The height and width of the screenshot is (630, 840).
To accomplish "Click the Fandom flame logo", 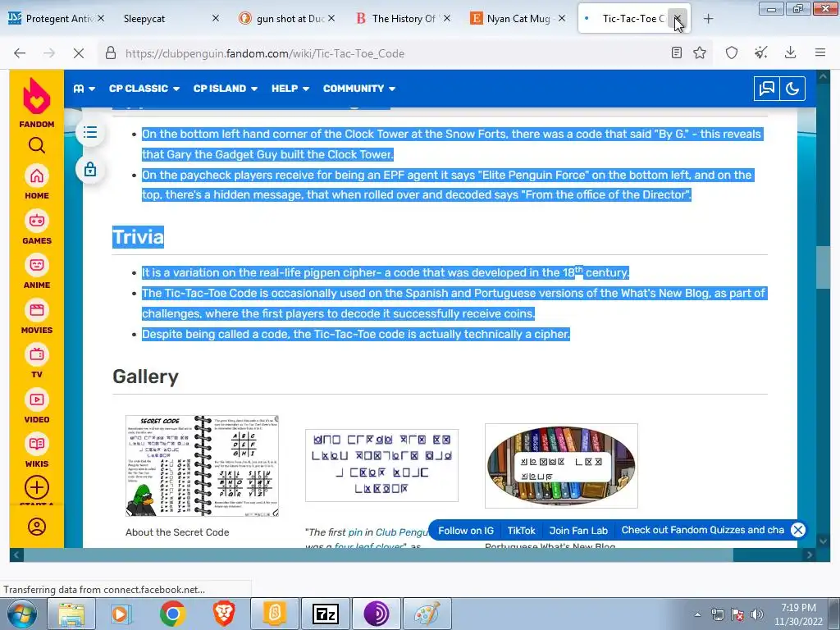I will (36, 97).
